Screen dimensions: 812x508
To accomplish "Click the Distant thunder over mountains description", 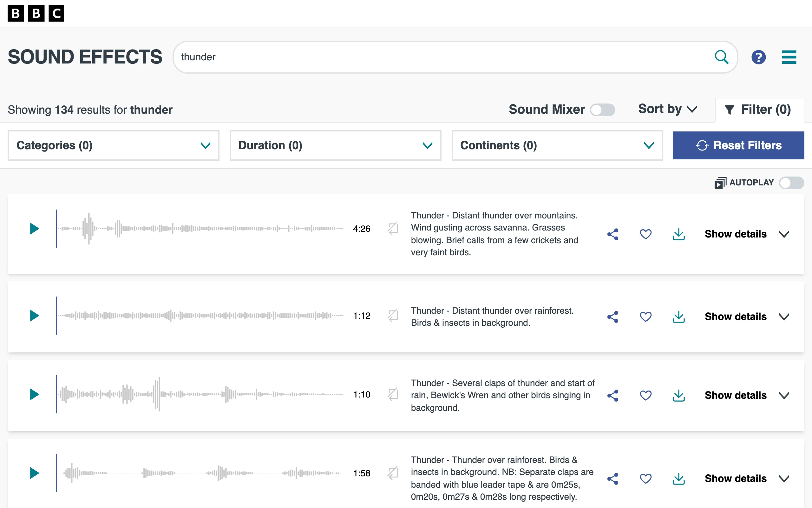I will coord(494,234).
